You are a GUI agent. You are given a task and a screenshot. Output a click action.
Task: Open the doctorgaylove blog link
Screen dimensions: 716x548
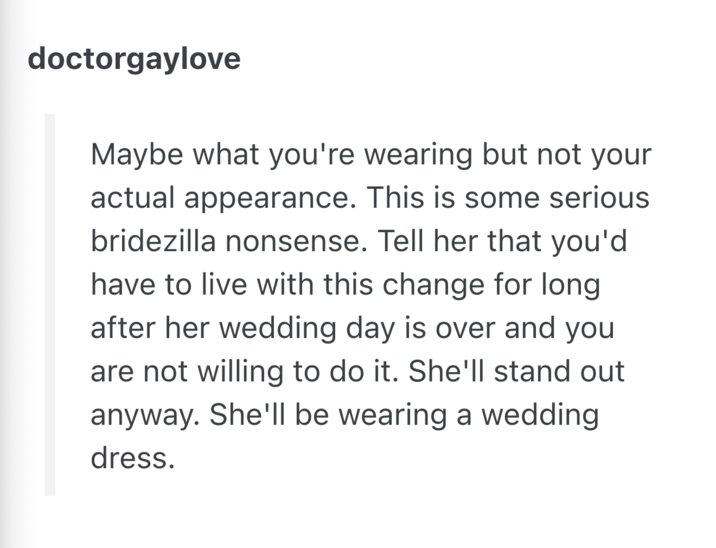tap(134, 59)
